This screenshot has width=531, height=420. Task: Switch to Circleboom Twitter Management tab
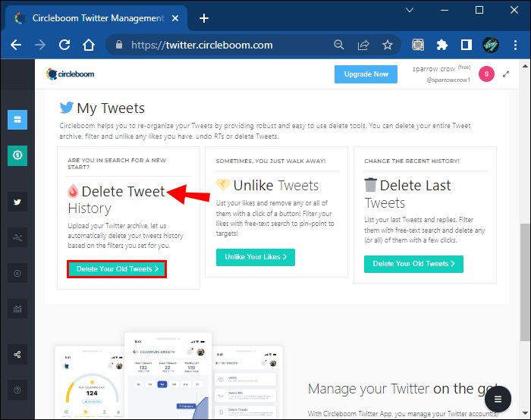98,18
